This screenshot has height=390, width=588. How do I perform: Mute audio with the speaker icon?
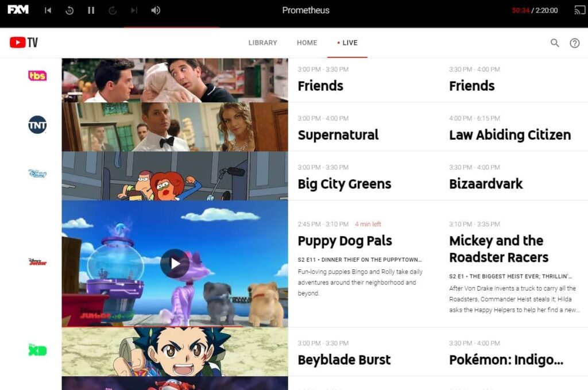(155, 10)
